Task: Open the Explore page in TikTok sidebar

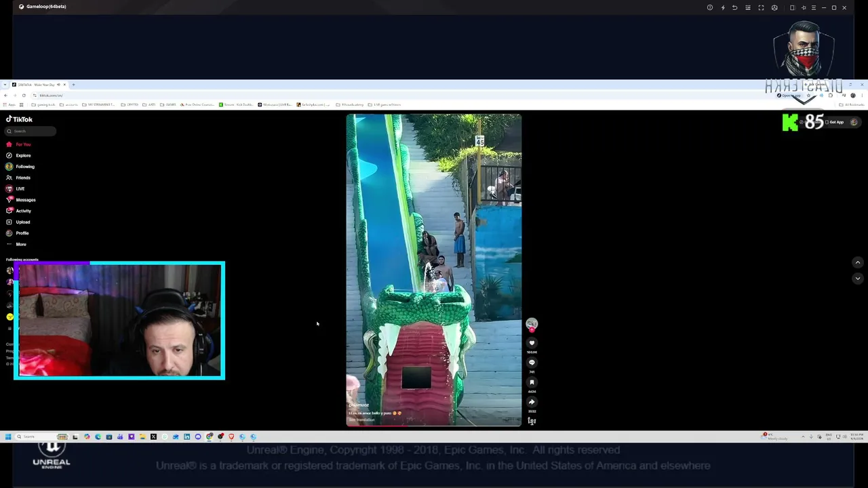Action: [19, 155]
